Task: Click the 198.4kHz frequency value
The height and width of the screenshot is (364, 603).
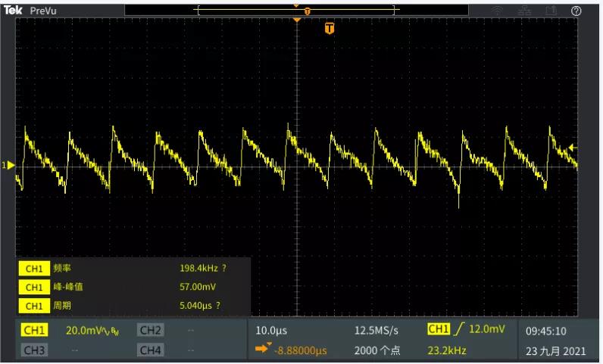Action: pos(198,269)
